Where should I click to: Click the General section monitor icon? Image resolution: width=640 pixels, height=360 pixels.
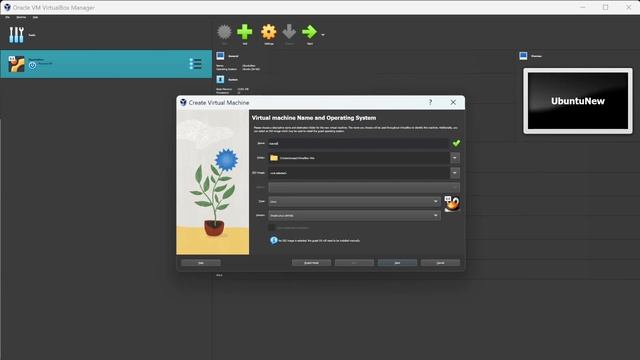(220, 56)
